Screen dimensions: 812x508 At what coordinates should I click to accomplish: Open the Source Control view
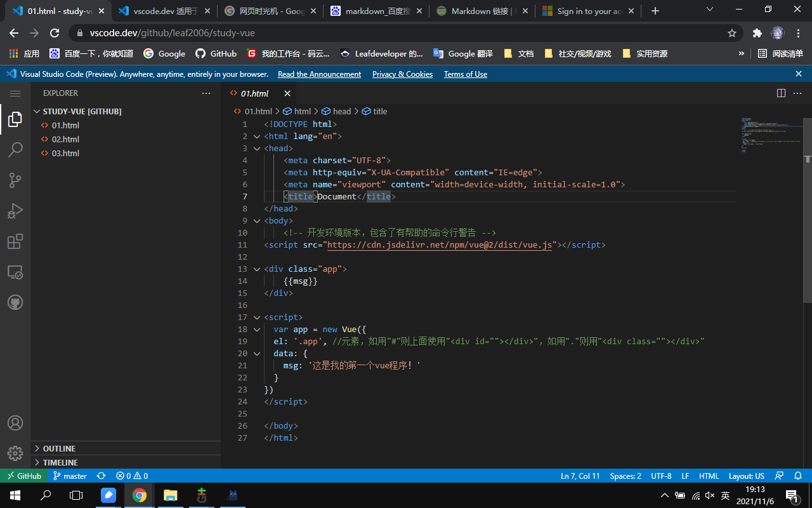tap(15, 180)
